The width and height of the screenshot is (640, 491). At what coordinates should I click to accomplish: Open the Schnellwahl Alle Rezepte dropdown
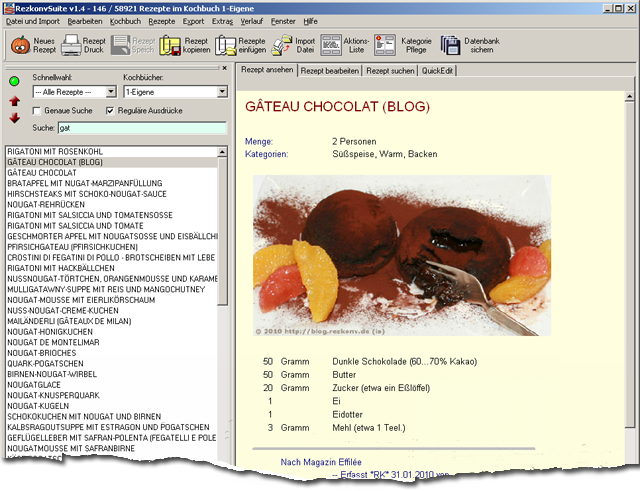coord(111,92)
